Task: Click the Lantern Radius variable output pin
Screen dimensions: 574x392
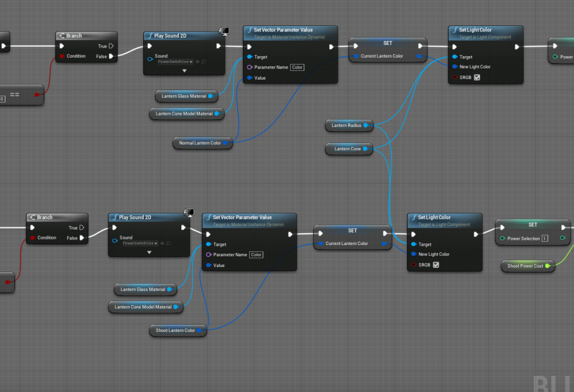Action: click(x=366, y=126)
